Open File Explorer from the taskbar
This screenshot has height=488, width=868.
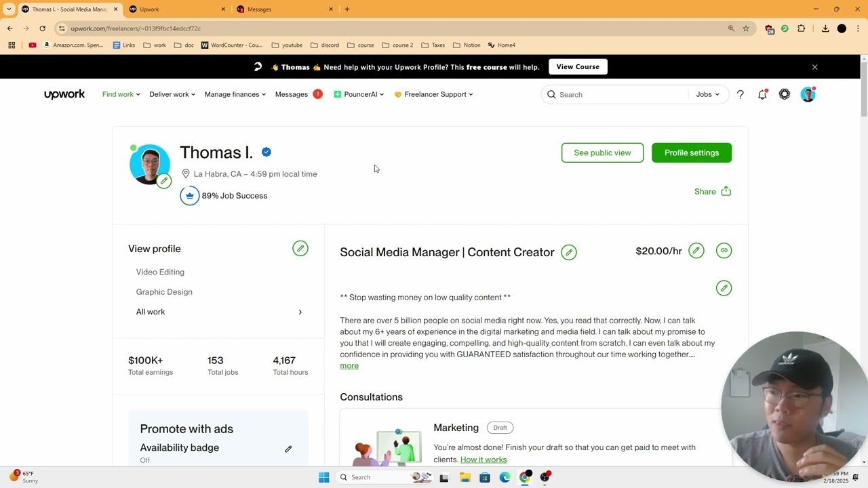pyautogui.click(x=465, y=477)
